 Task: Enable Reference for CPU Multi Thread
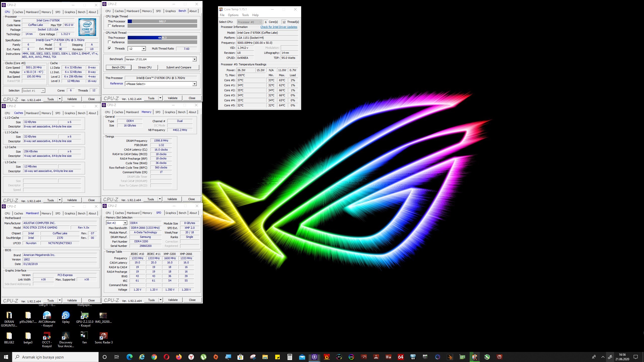tap(109, 42)
